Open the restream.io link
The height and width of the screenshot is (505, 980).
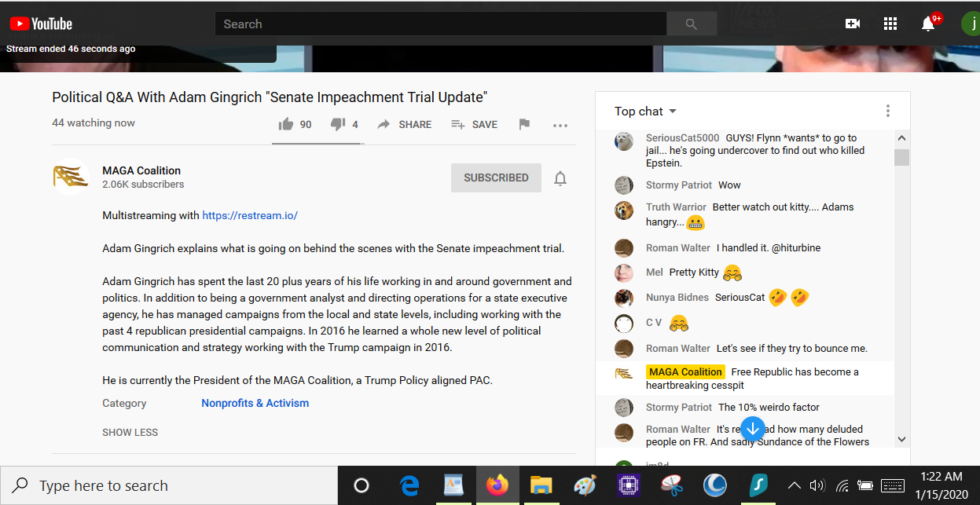tap(250, 215)
